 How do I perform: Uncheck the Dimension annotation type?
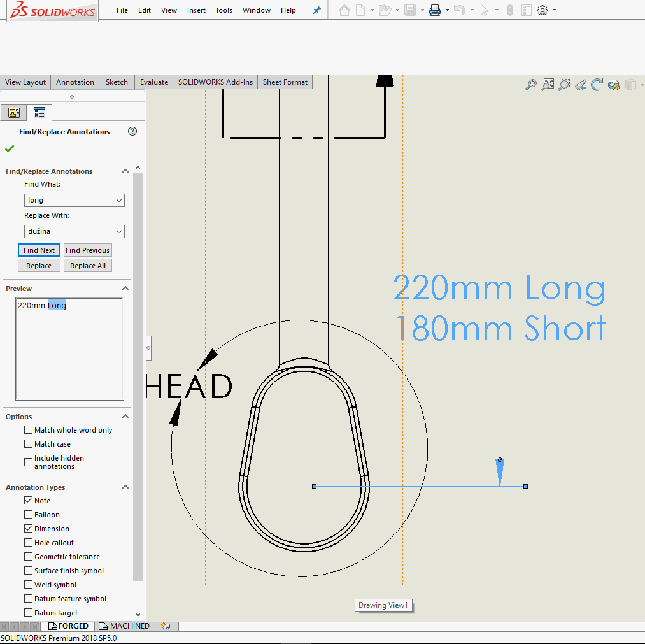tap(28, 528)
